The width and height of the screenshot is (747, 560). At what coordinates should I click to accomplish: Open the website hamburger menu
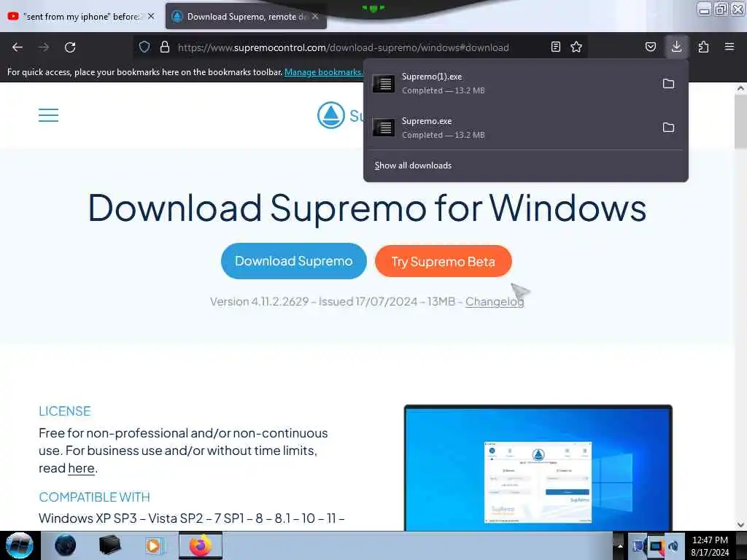click(49, 114)
